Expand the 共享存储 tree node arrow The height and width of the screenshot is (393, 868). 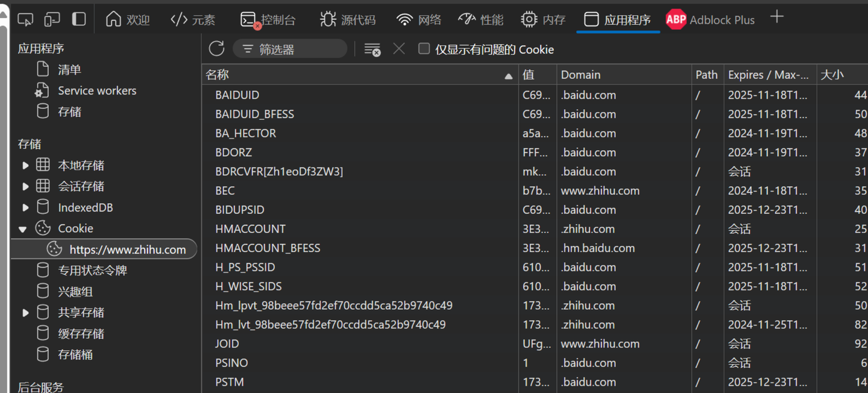(25, 312)
